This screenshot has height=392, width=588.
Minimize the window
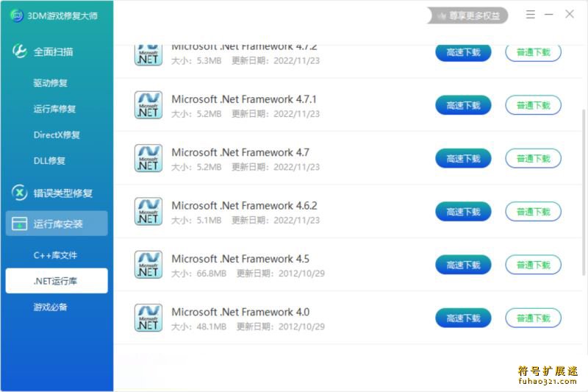point(549,15)
